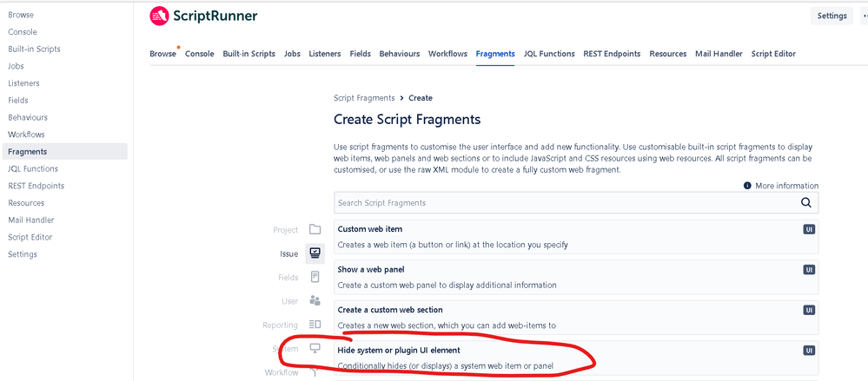
Task: Open Resources in the left sidebar
Action: point(26,203)
